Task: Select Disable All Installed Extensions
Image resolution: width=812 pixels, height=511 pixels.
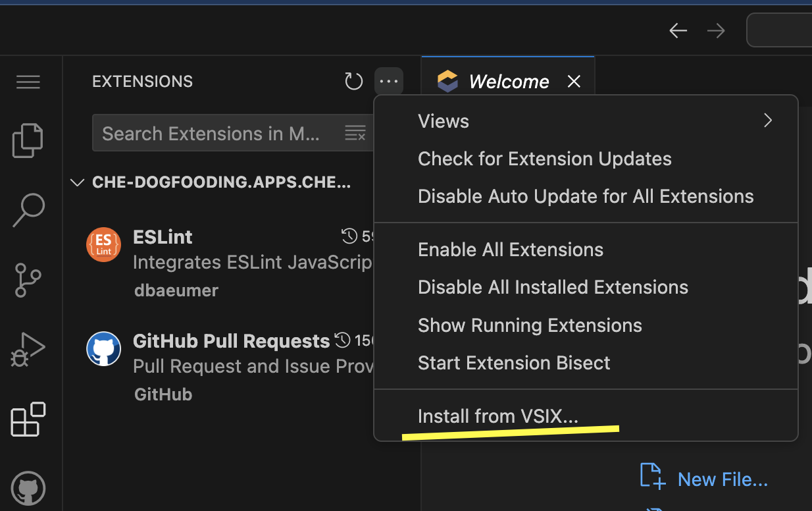Action: tap(552, 287)
